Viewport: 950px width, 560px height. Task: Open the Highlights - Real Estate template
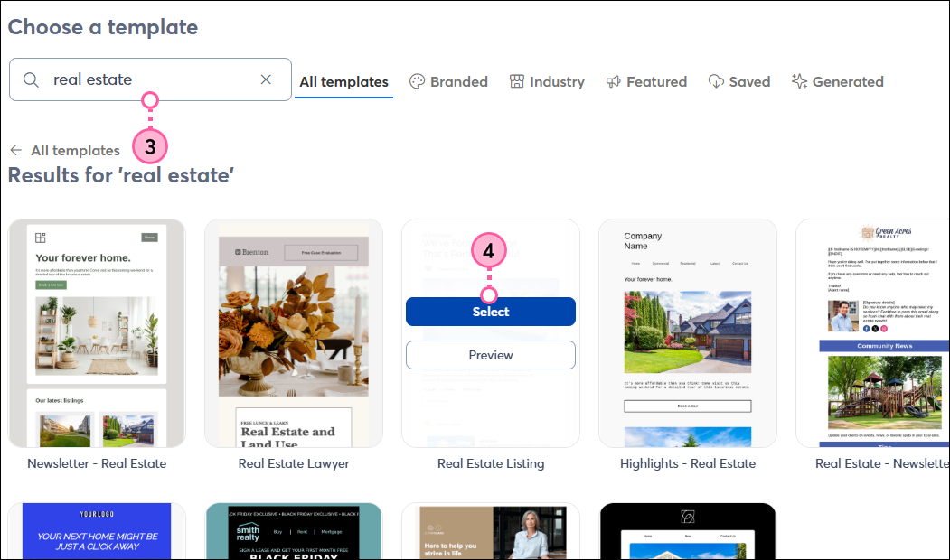click(687, 332)
